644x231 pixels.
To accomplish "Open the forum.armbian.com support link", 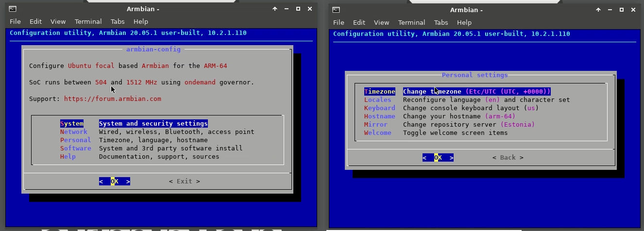I will (x=113, y=99).
